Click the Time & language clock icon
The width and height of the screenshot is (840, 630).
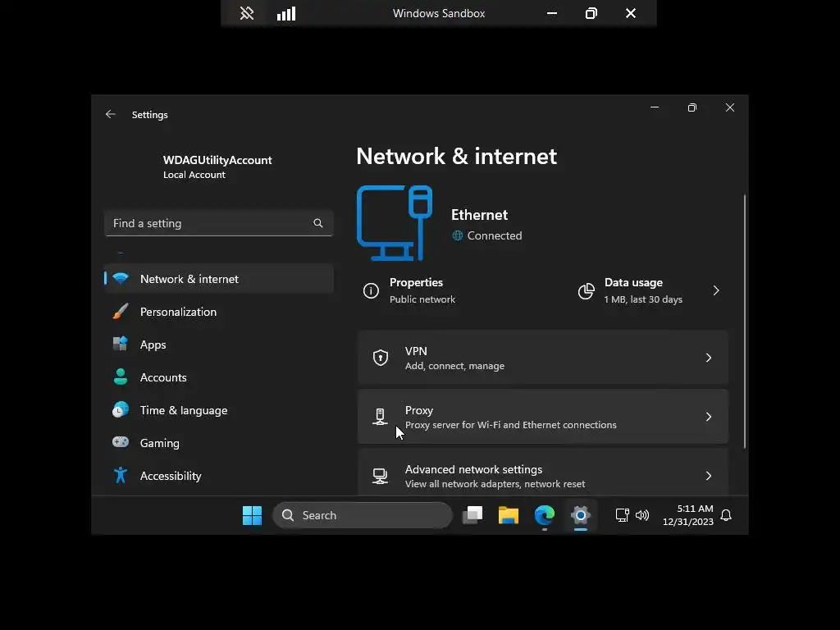tap(121, 410)
